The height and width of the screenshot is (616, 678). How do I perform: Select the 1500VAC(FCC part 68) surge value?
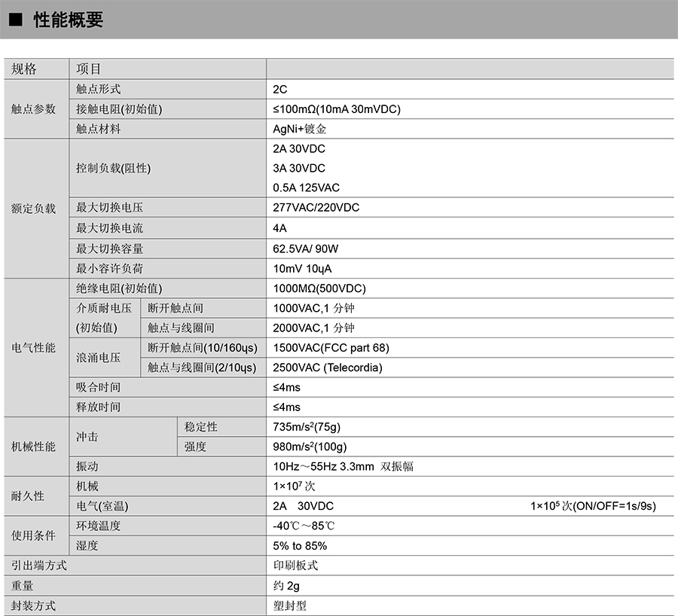pyautogui.click(x=331, y=348)
